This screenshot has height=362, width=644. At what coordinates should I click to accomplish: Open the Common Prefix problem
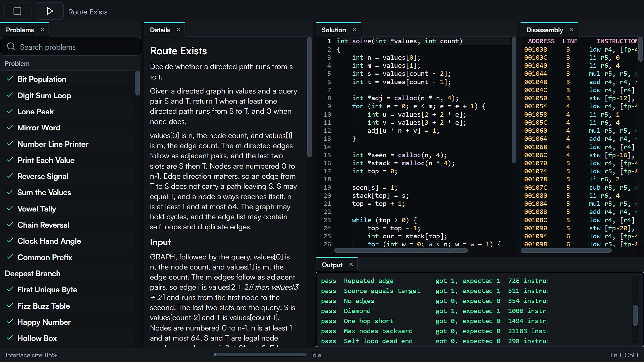tap(67, 257)
